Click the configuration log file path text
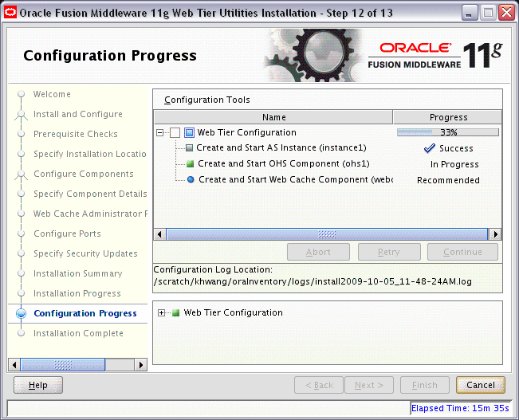The height and width of the screenshot is (420, 519). point(313,281)
